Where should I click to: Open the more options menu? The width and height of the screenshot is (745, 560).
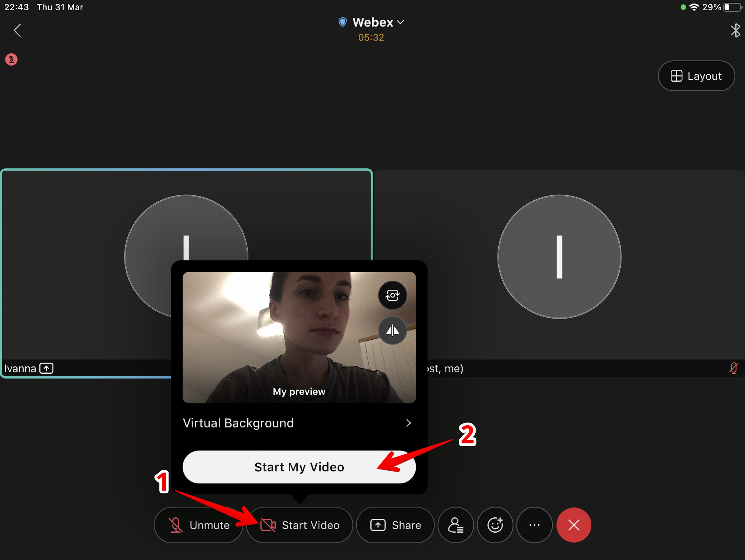pyautogui.click(x=534, y=525)
